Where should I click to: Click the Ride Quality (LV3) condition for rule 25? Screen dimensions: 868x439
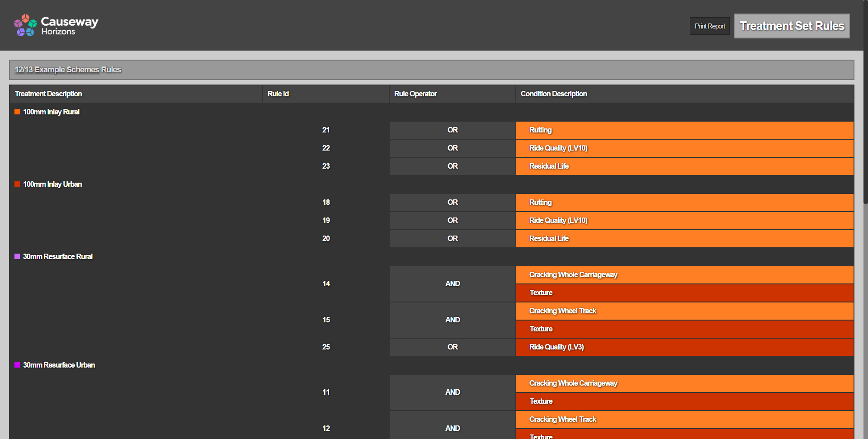click(557, 347)
